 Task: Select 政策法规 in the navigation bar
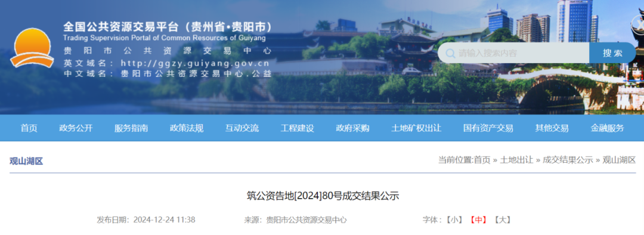[x=187, y=128]
